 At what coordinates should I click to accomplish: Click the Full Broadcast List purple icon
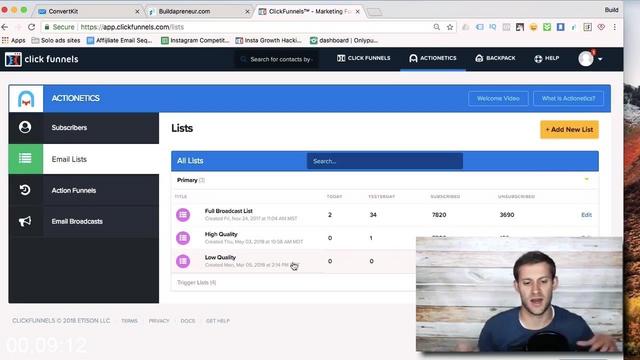pos(183,215)
